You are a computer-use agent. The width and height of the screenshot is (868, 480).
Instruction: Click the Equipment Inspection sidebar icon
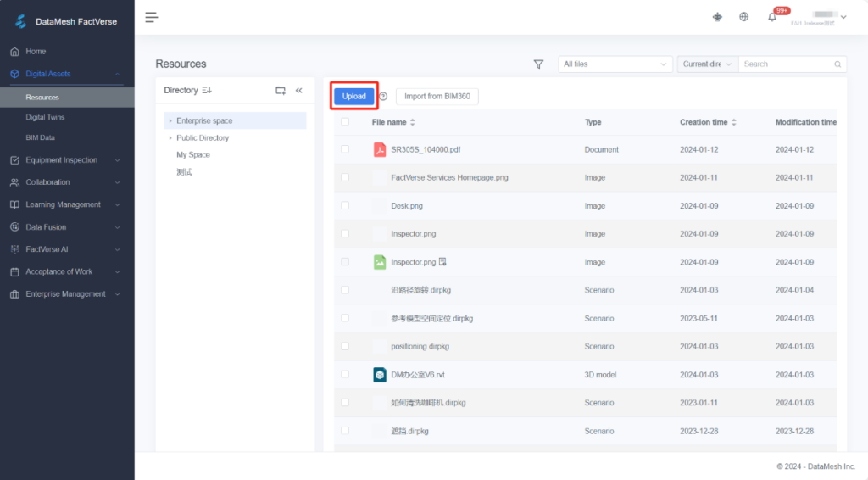click(14, 160)
